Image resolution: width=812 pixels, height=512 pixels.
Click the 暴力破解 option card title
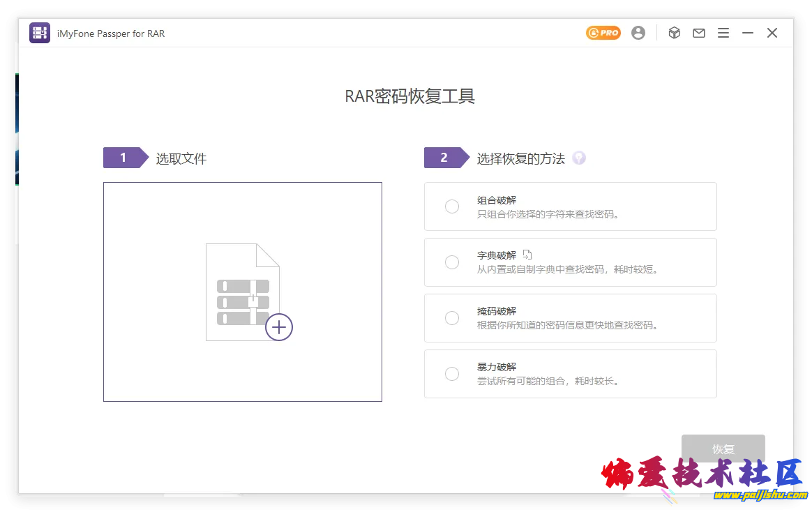coord(497,367)
